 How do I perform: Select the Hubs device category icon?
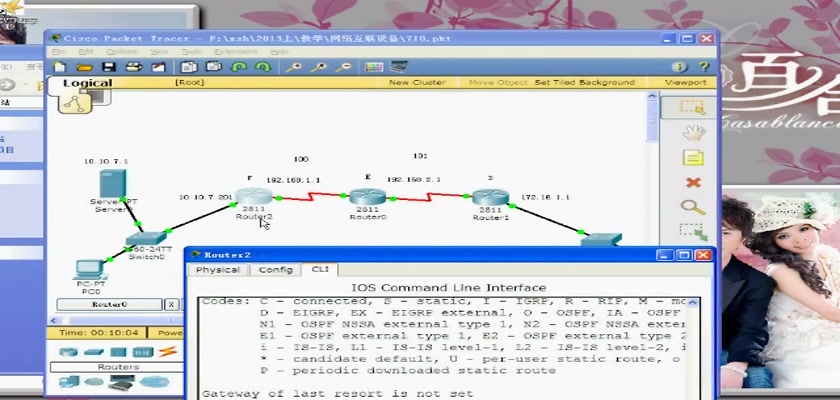click(x=118, y=352)
